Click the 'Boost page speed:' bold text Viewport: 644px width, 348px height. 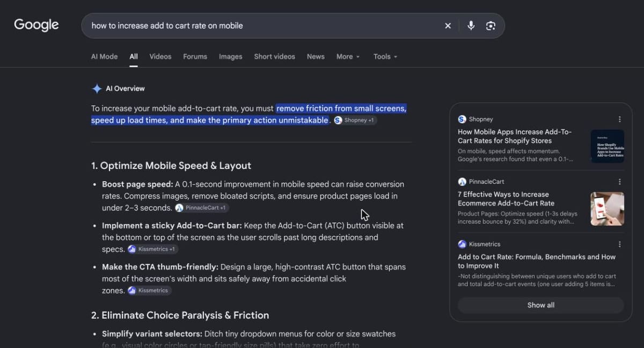coord(137,184)
